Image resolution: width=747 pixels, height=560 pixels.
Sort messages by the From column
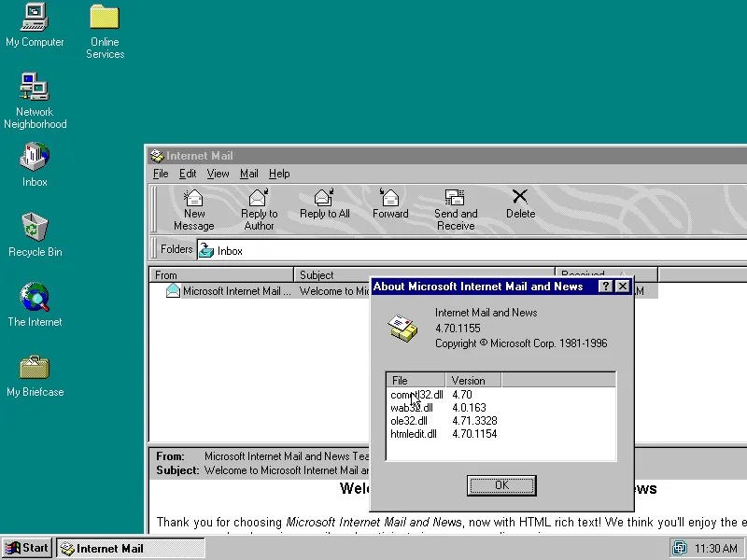(221, 274)
